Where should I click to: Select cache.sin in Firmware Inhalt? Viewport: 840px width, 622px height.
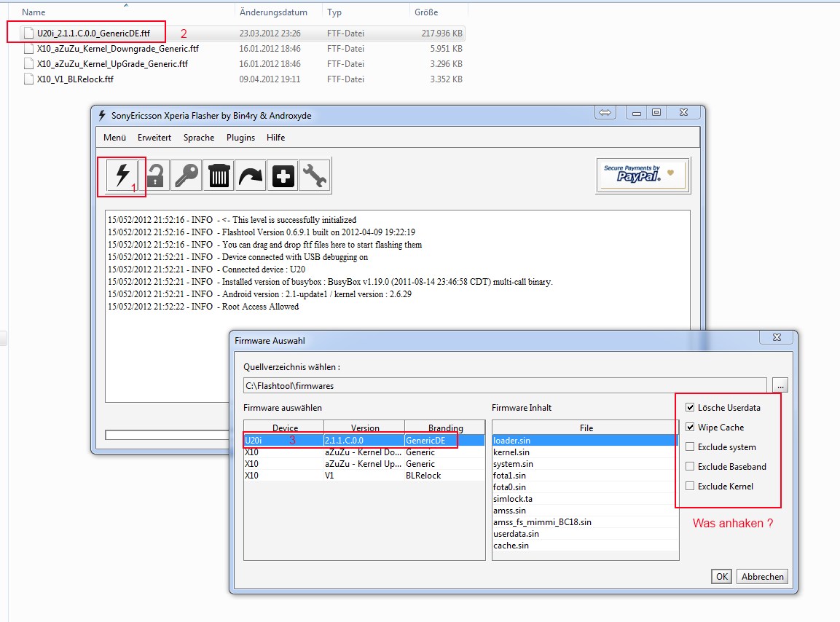coord(586,546)
